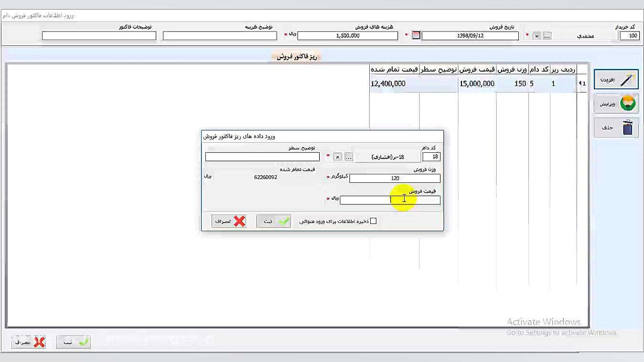Image resolution: width=644 pixels, height=362 pixels.
Task: Confirm dialog entry with ثبت button
Action: coord(274,221)
